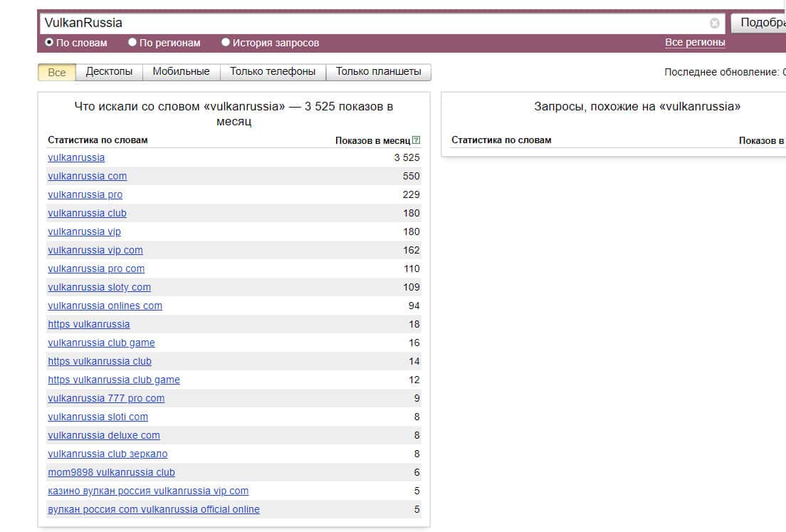786x532 pixels.
Task: Switch to the Мобильные tab
Action: (181, 71)
